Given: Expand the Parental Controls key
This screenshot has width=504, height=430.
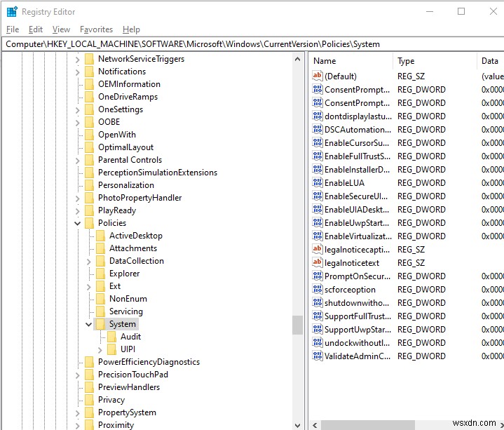Looking at the screenshot, I should point(78,161).
